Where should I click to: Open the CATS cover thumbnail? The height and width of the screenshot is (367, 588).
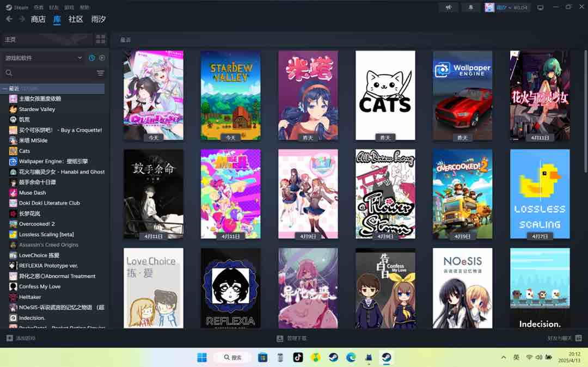click(x=385, y=96)
